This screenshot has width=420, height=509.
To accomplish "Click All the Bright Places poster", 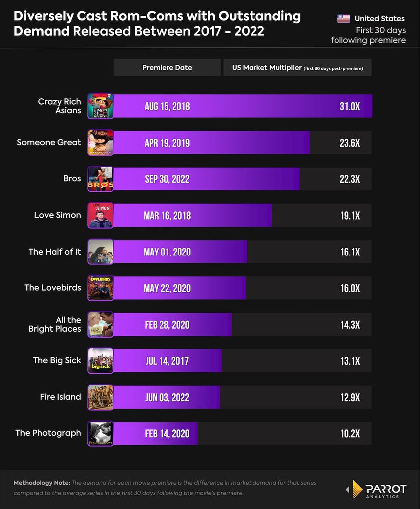I will (x=100, y=324).
